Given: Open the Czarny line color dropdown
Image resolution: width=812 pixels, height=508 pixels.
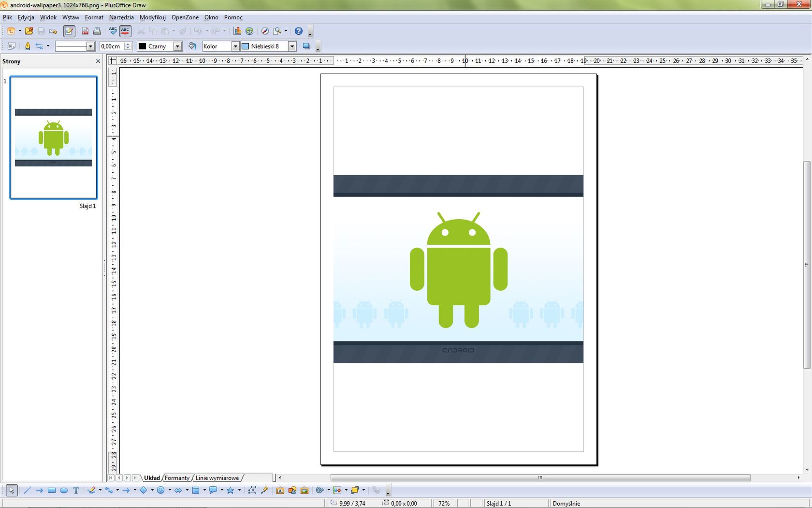Looking at the screenshot, I should point(177,46).
